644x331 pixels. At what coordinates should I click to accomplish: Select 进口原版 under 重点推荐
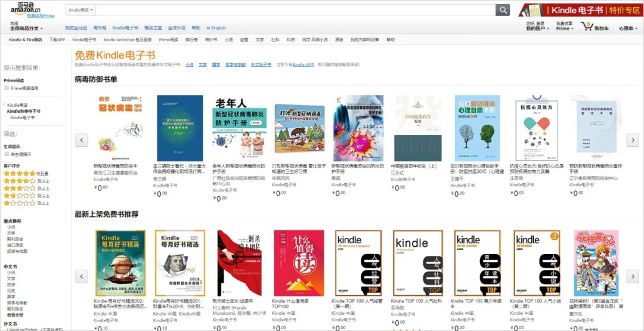pyautogui.click(x=15, y=245)
